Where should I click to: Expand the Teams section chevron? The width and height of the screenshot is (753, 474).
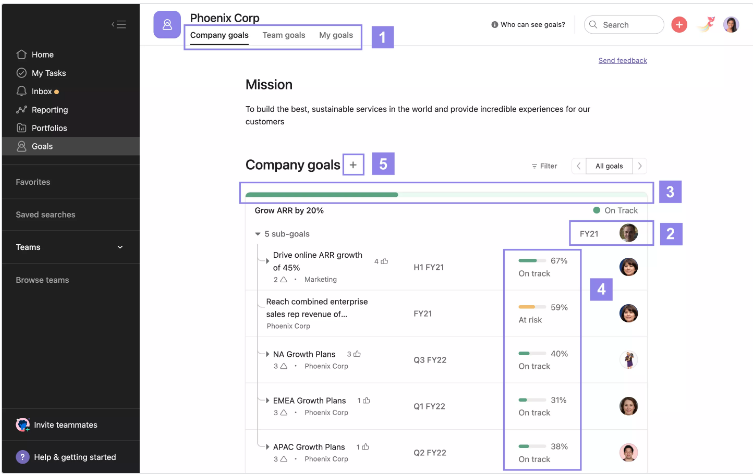(x=120, y=247)
